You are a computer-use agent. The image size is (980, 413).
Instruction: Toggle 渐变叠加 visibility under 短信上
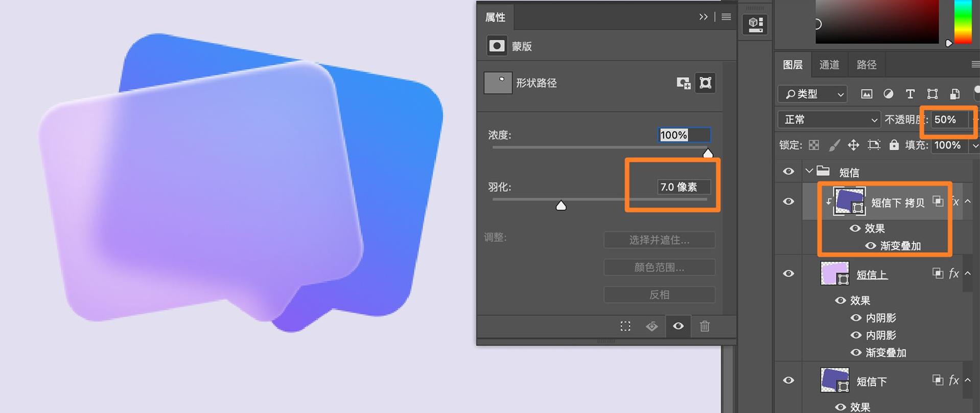[856, 352]
